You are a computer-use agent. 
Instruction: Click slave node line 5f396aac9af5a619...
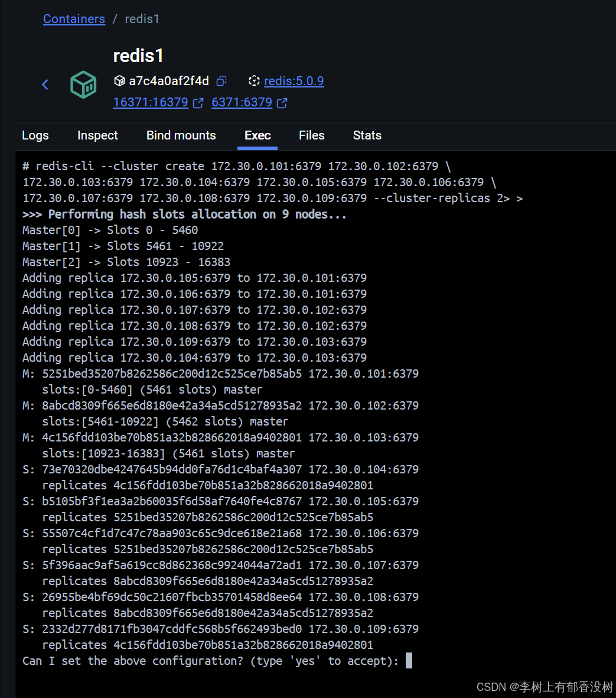pos(221,566)
